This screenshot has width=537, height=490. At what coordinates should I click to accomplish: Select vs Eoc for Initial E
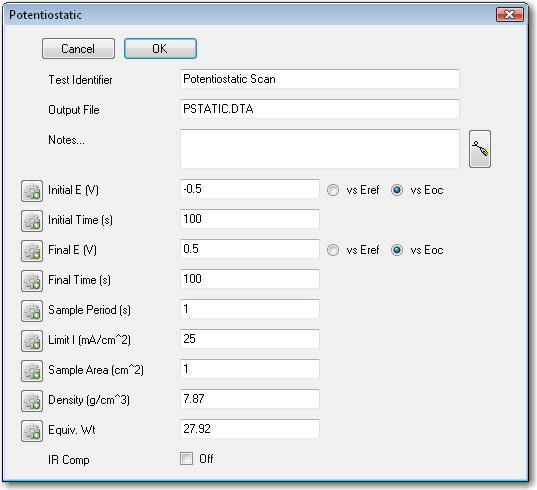[397, 190]
